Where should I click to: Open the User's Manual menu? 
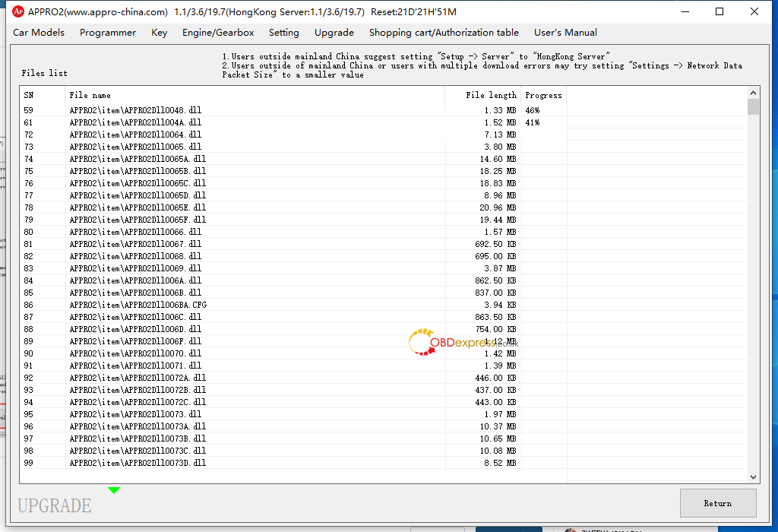point(565,33)
